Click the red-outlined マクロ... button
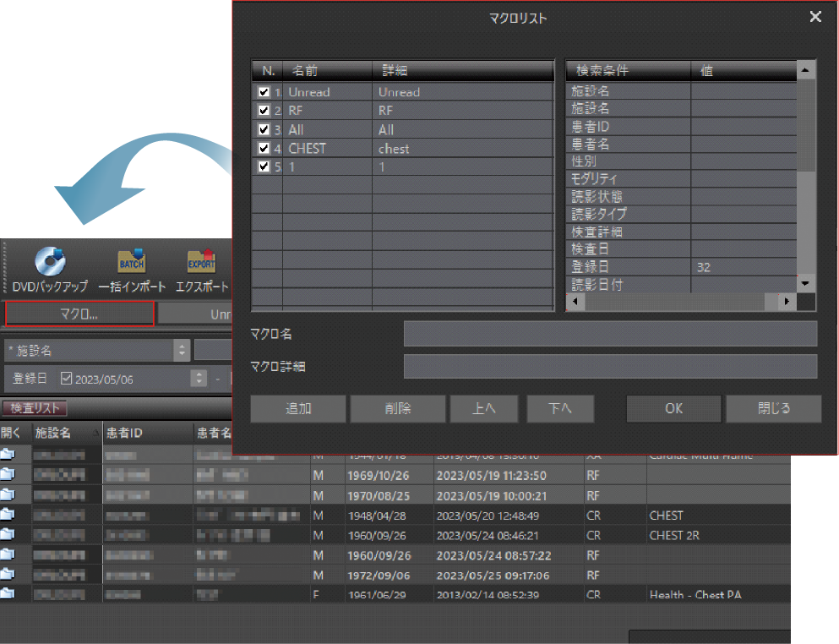The height and width of the screenshot is (644, 839). (x=78, y=314)
